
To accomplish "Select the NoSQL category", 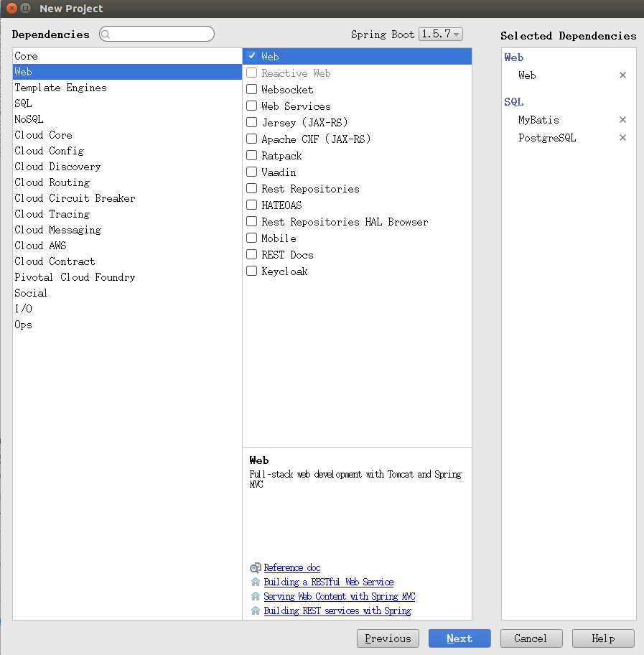I will tap(127, 119).
